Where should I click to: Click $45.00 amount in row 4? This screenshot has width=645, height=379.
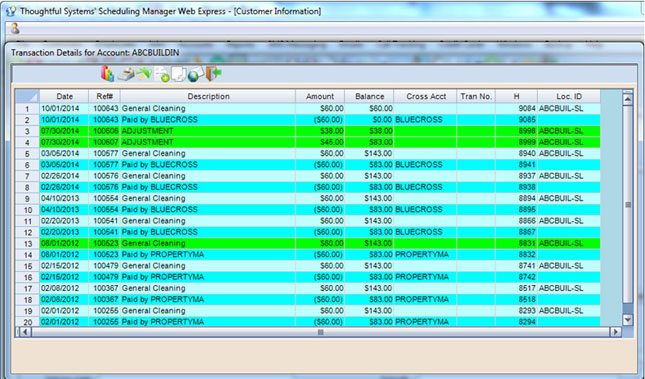point(332,142)
